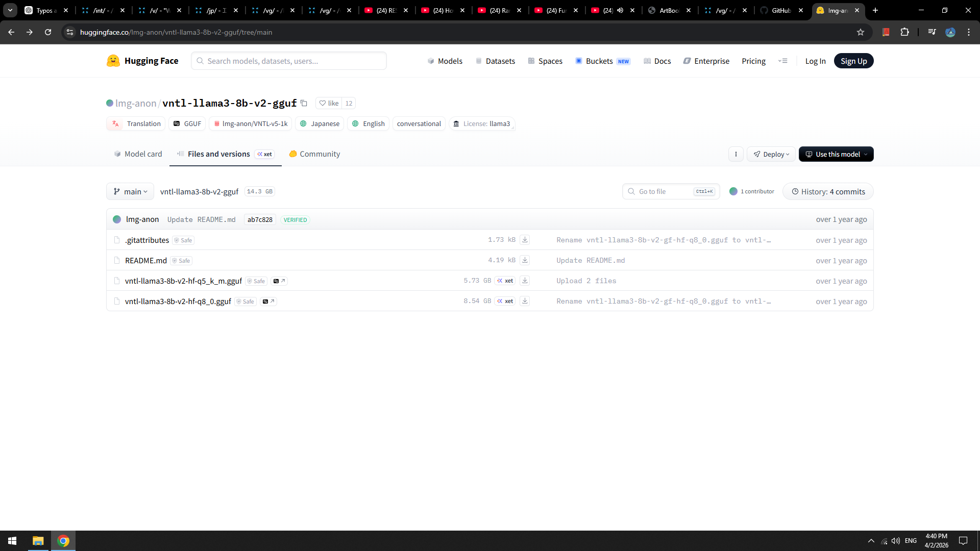Expand the Use this model dropdown
Image resolution: width=980 pixels, height=551 pixels.
836,154
